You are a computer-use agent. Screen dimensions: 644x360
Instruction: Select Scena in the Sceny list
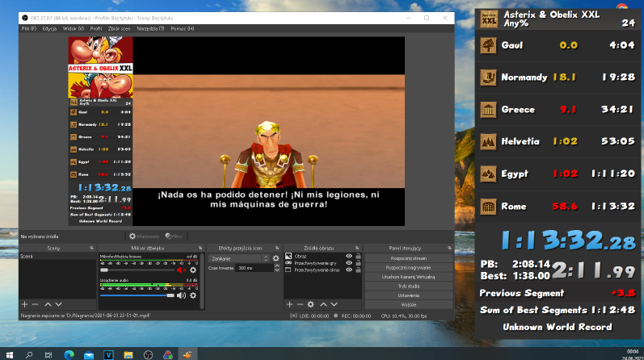click(x=57, y=256)
